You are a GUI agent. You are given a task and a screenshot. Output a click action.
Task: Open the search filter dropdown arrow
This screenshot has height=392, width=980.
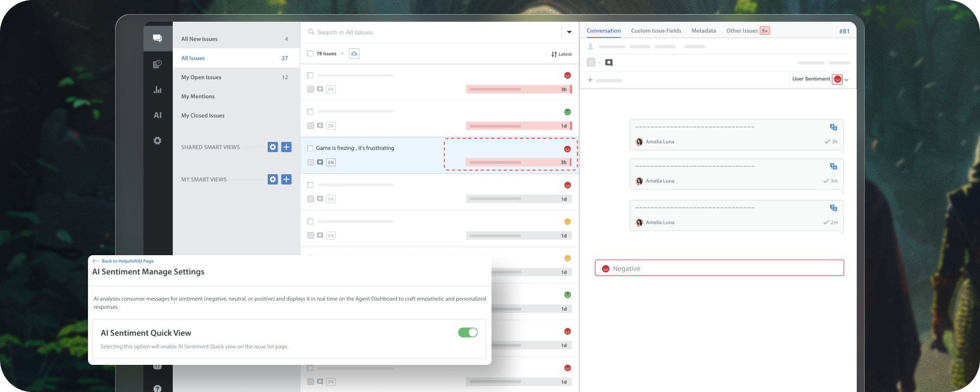click(x=569, y=32)
